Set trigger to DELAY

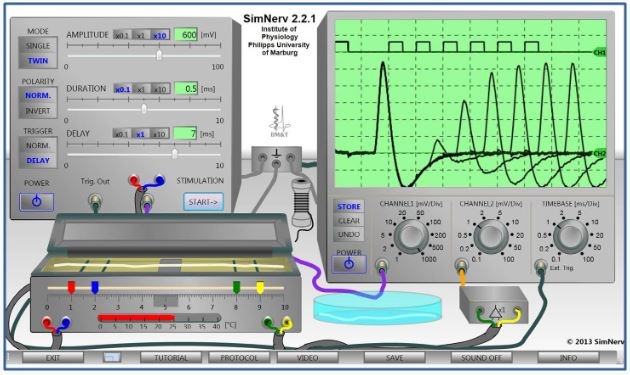point(38,160)
